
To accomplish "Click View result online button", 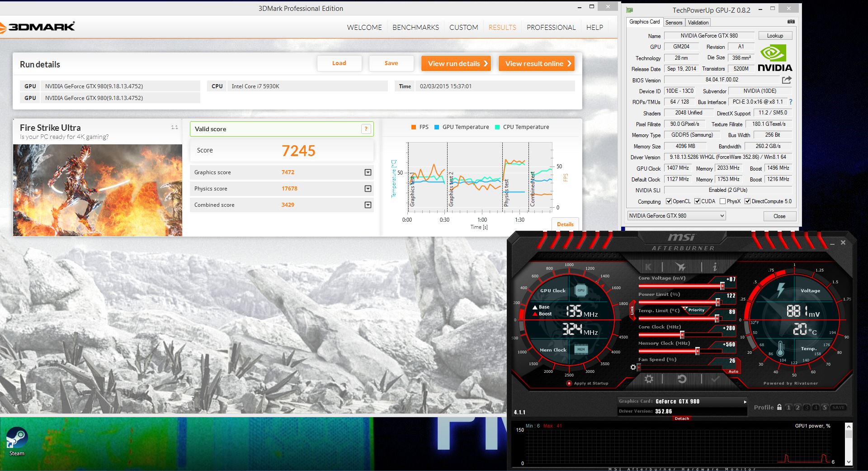I will click(537, 63).
